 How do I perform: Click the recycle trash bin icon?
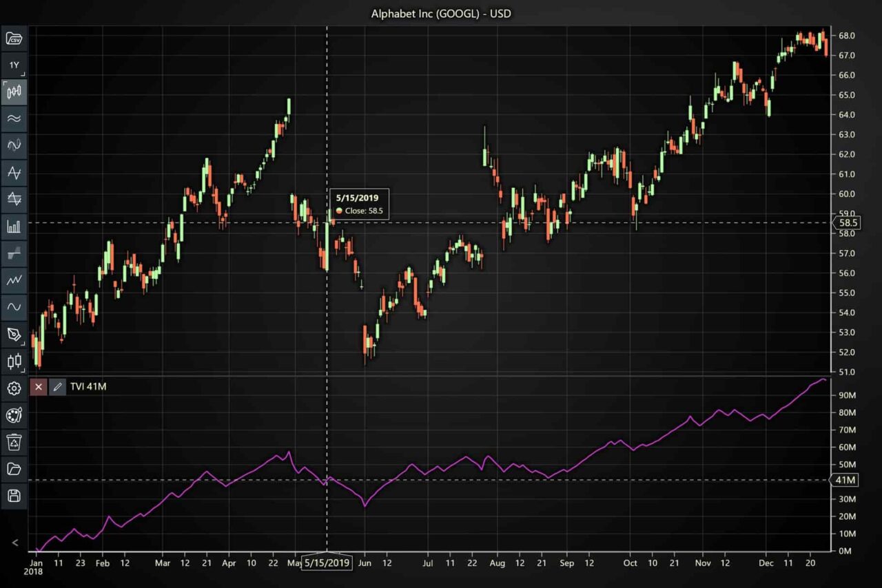tap(14, 441)
